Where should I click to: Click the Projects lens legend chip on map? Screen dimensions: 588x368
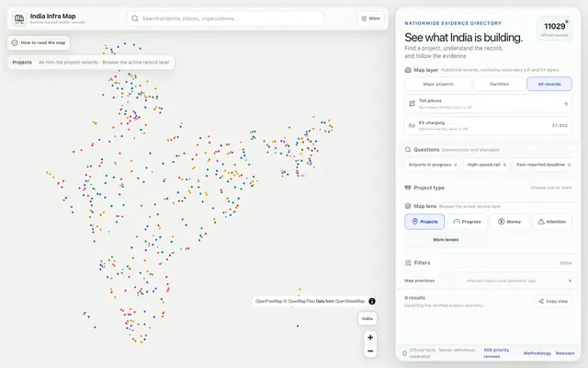(x=91, y=63)
